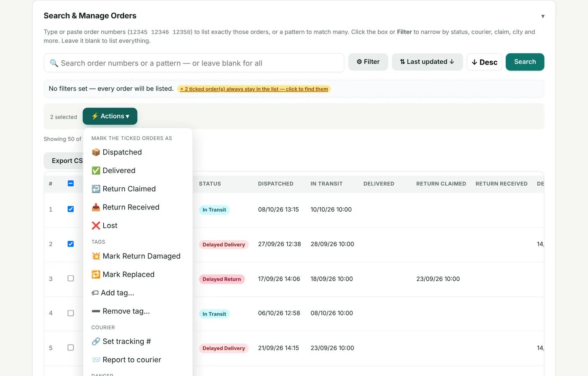Click the tag icon beside Add tag
Viewport: 588px width, 376px height.
coord(95,293)
